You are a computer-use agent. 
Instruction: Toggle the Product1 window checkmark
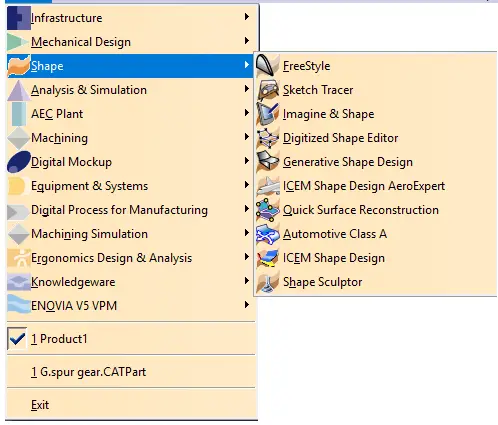pos(17,339)
